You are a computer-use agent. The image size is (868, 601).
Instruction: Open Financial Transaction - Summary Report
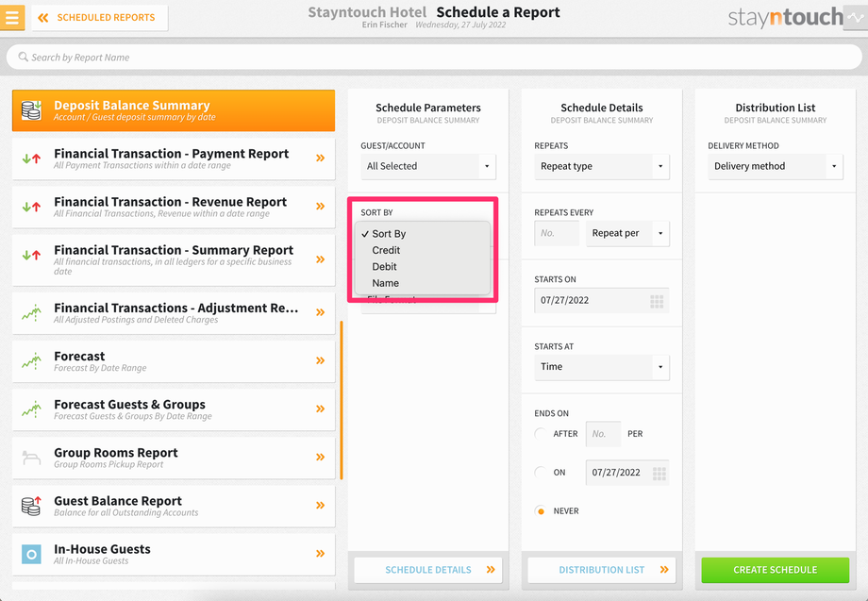pos(174,260)
